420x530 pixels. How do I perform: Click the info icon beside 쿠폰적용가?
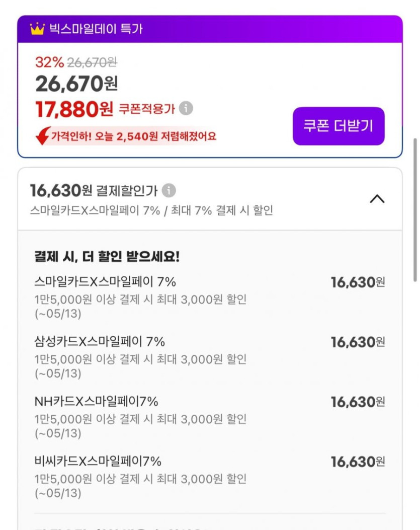point(186,108)
